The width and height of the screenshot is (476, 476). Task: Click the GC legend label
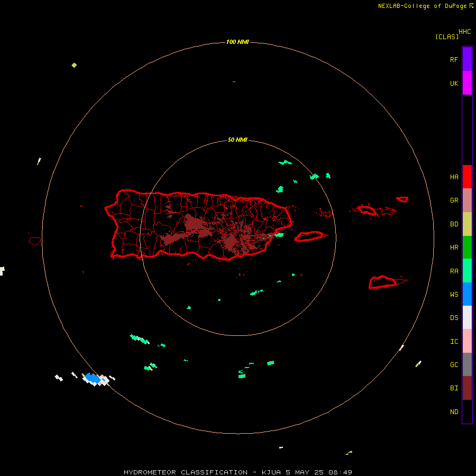(x=454, y=365)
